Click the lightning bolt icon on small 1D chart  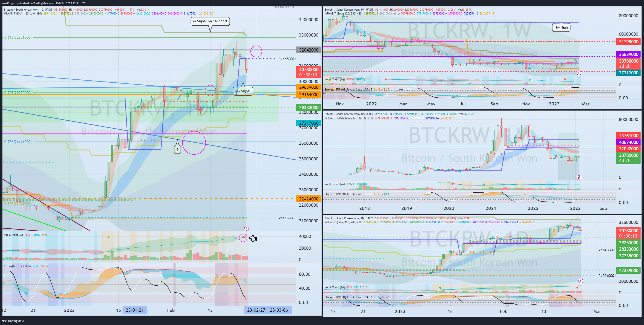pos(581,281)
